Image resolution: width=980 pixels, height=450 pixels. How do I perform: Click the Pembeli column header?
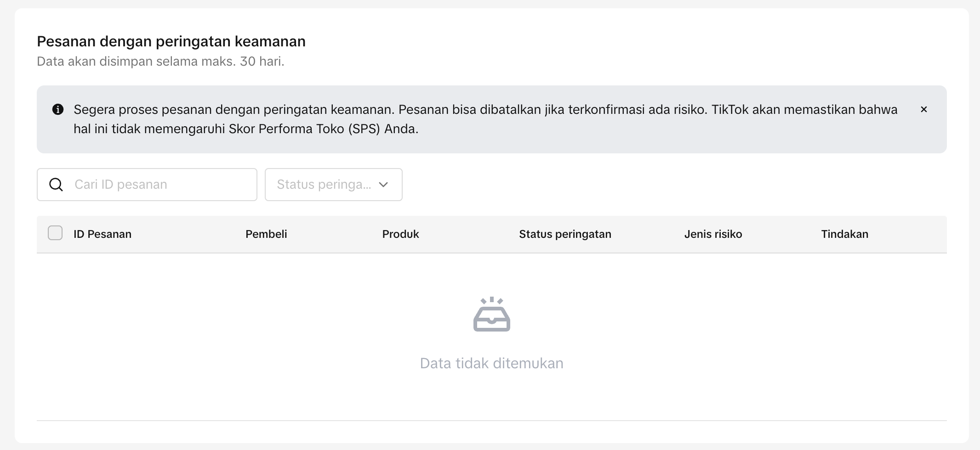(x=266, y=234)
